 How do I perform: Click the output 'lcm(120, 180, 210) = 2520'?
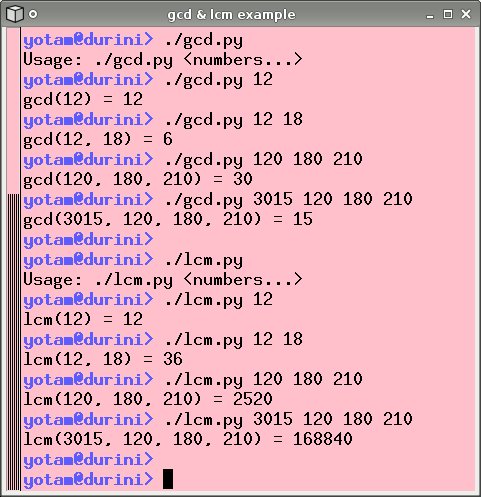coord(148,399)
